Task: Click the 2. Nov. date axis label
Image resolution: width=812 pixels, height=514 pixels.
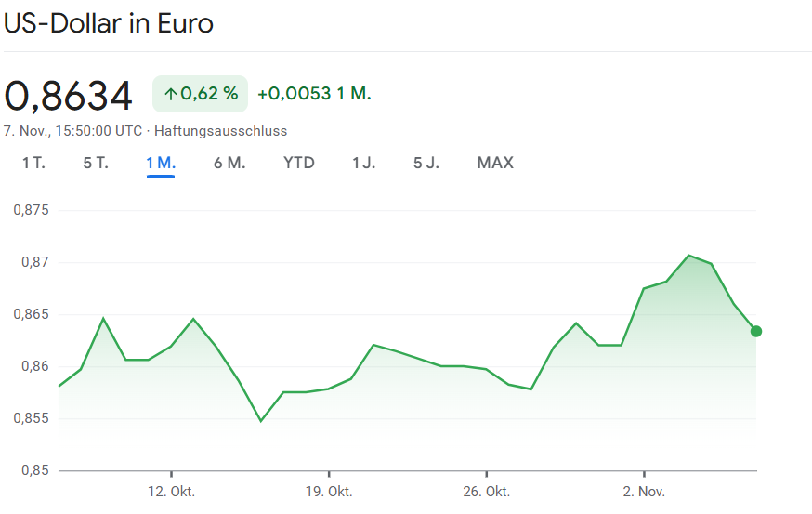Action: point(644,491)
